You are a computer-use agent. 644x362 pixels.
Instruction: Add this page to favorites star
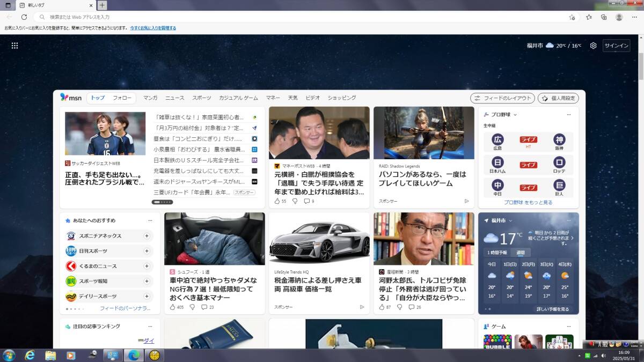pyautogui.click(x=572, y=17)
